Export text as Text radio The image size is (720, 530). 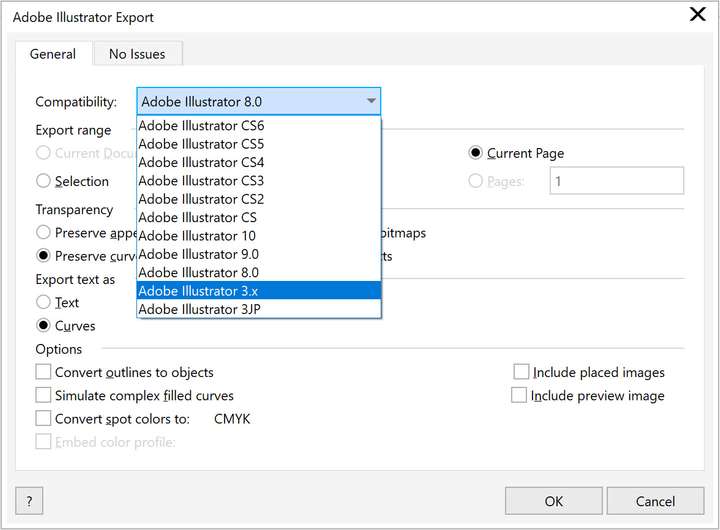click(x=43, y=302)
